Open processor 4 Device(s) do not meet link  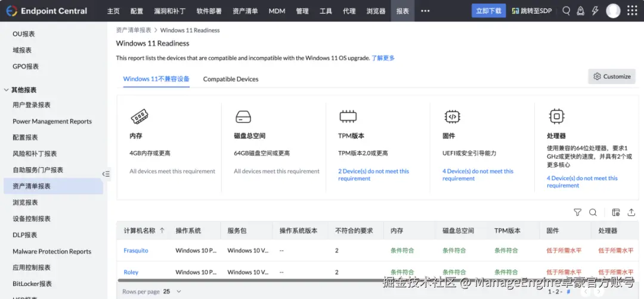[583, 182]
